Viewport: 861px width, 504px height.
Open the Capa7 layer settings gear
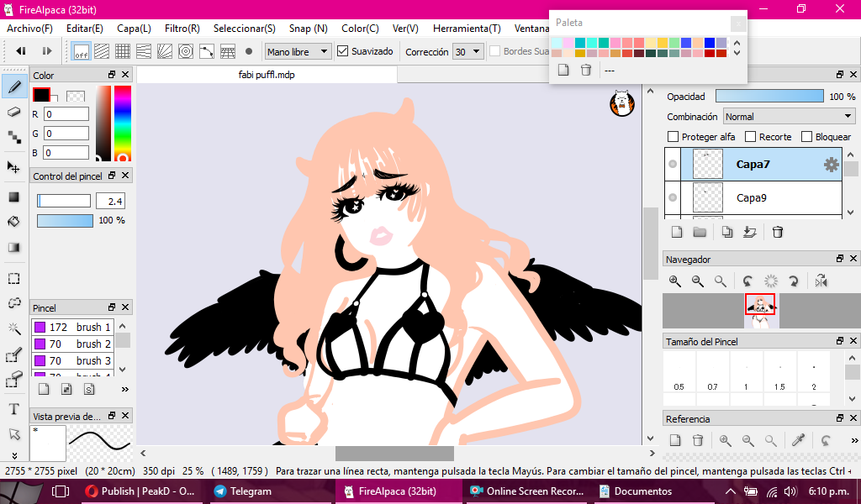coord(832,165)
